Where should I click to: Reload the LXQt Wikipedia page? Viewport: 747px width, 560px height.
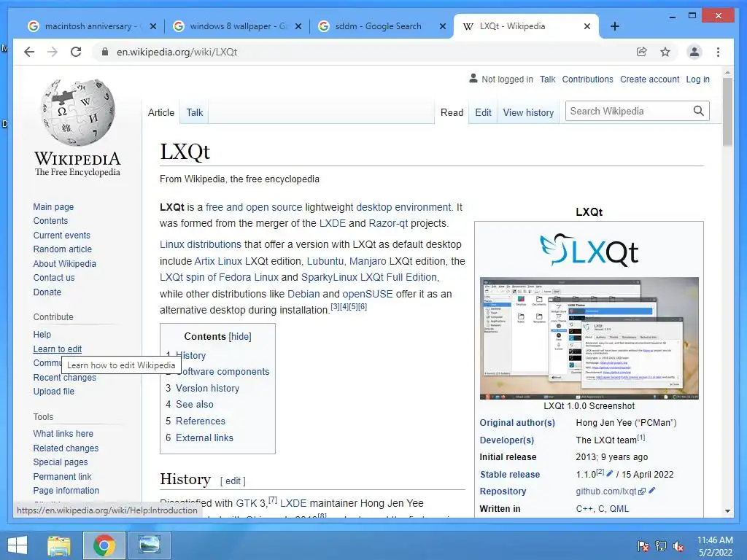(76, 52)
